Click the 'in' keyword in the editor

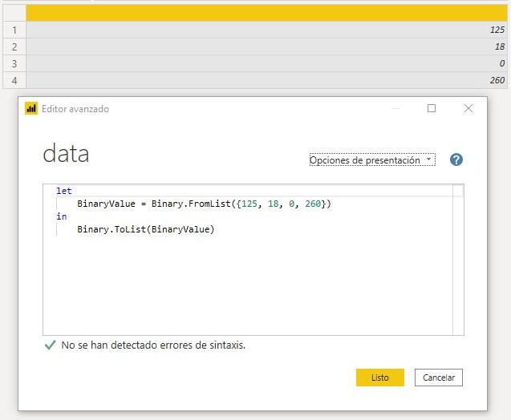[x=62, y=216]
